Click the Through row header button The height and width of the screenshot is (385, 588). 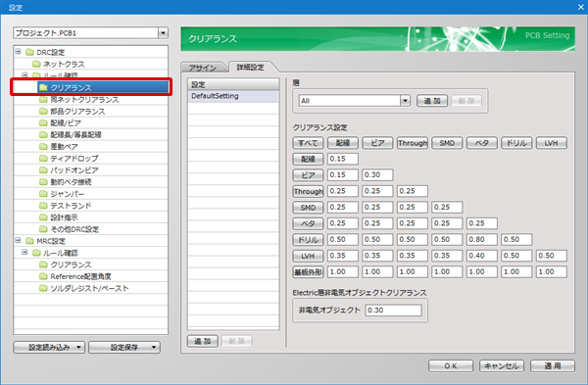click(x=308, y=191)
